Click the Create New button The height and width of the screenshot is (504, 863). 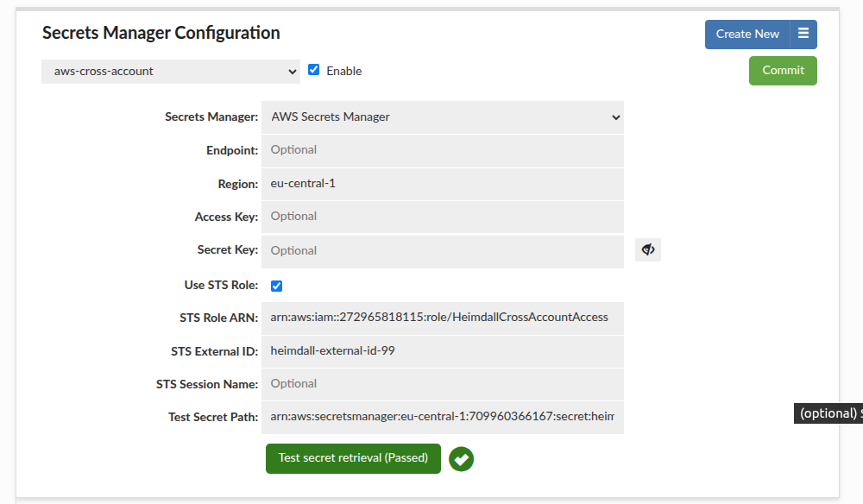coord(747,34)
